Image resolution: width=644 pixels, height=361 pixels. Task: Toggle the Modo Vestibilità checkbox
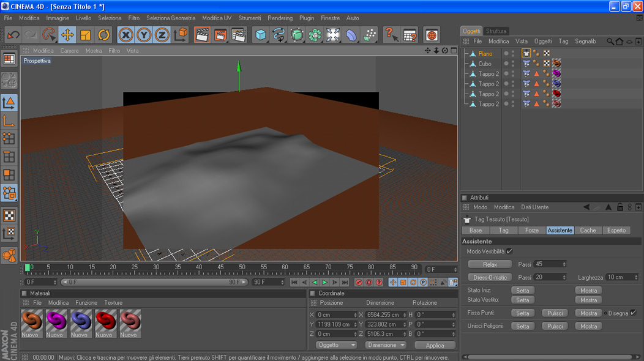tap(509, 251)
